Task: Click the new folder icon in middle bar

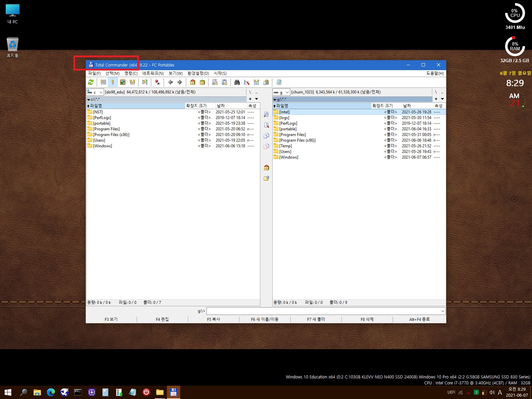Action: point(266,178)
